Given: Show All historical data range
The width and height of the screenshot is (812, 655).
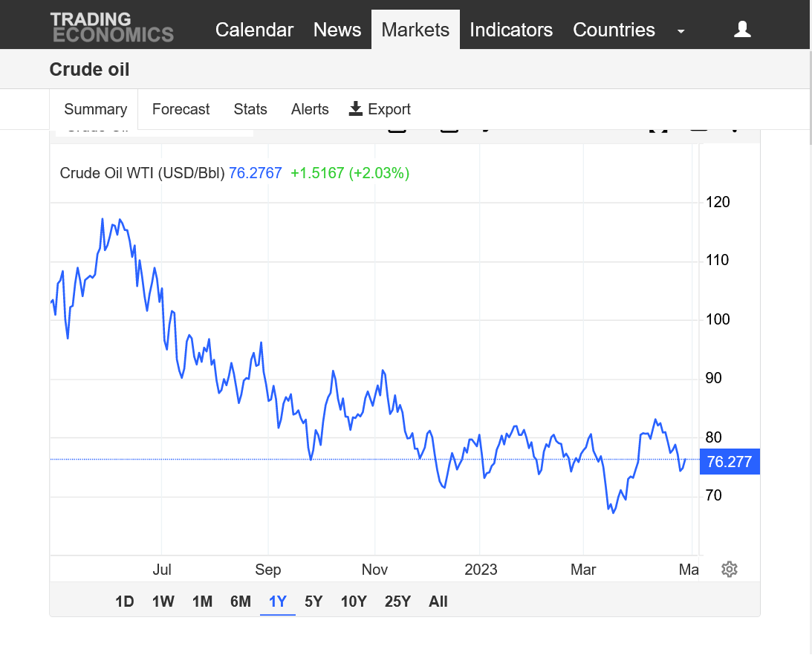Looking at the screenshot, I should click(x=438, y=601).
